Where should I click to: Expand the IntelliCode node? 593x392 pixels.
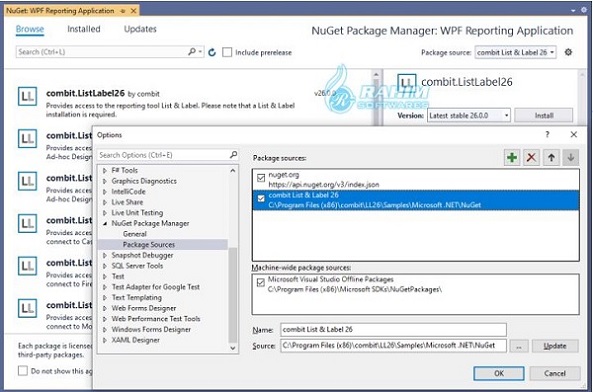[105, 192]
